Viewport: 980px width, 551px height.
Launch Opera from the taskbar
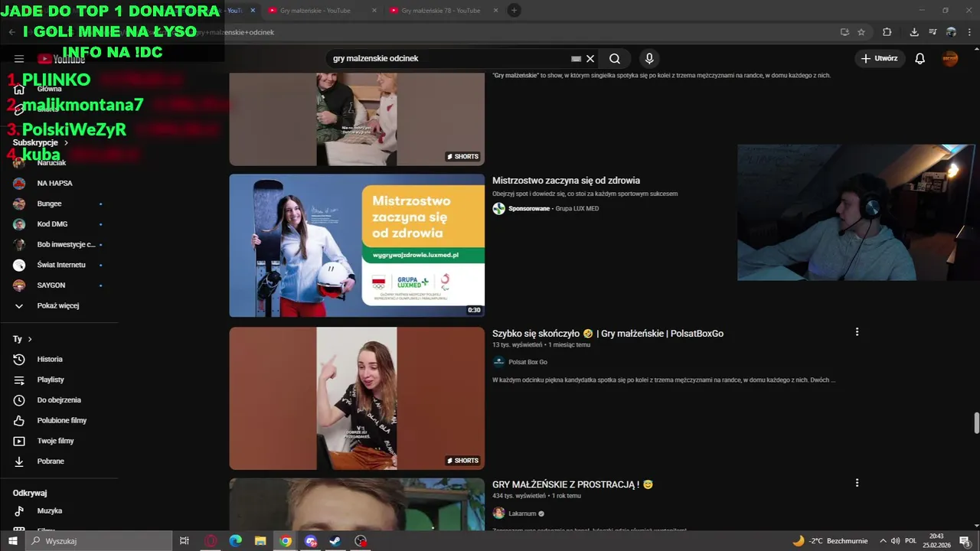click(x=211, y=541)
